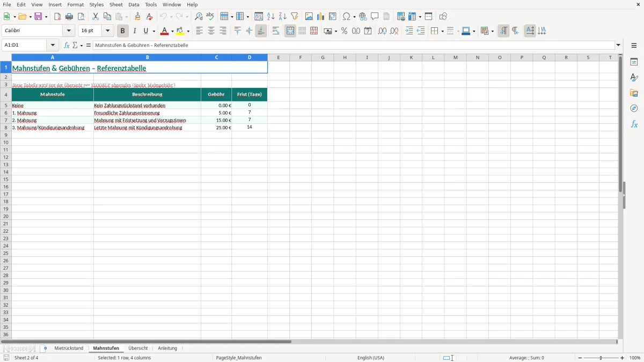The height and width of the screenshot is (362, 644).
Task: Open sidebar Properties panel
Action: pyautogui.click(x=634, y=62)
